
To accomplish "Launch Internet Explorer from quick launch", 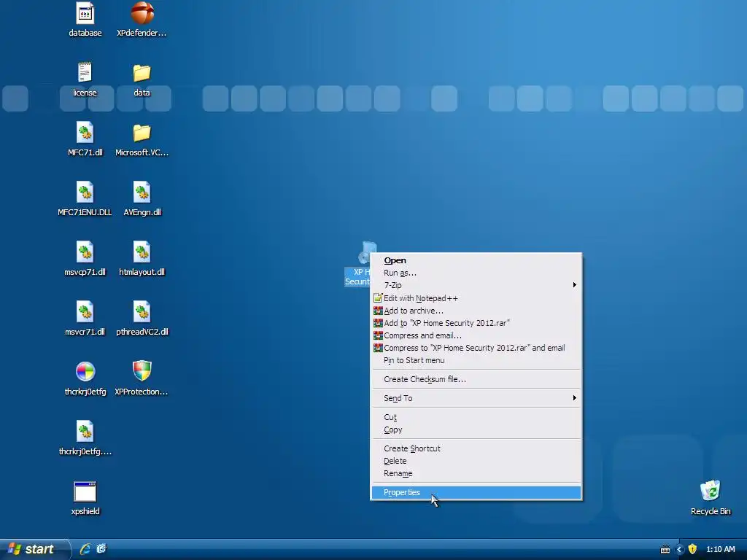I will (85, 549).
